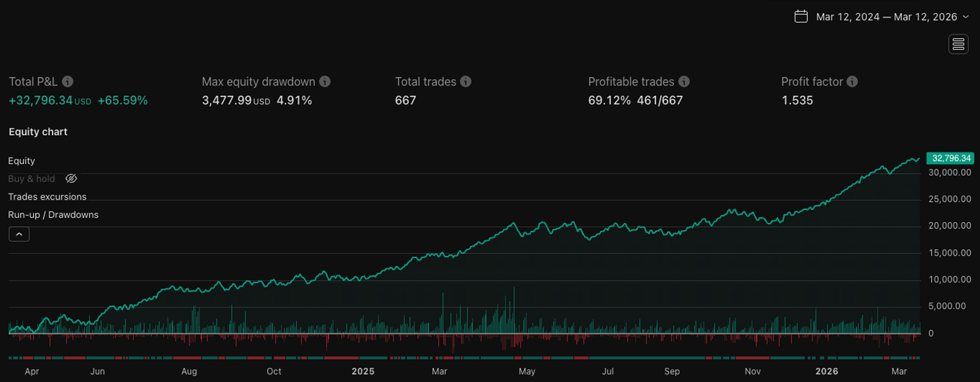Click the 2025 marker on time axis

click(363, 371)
